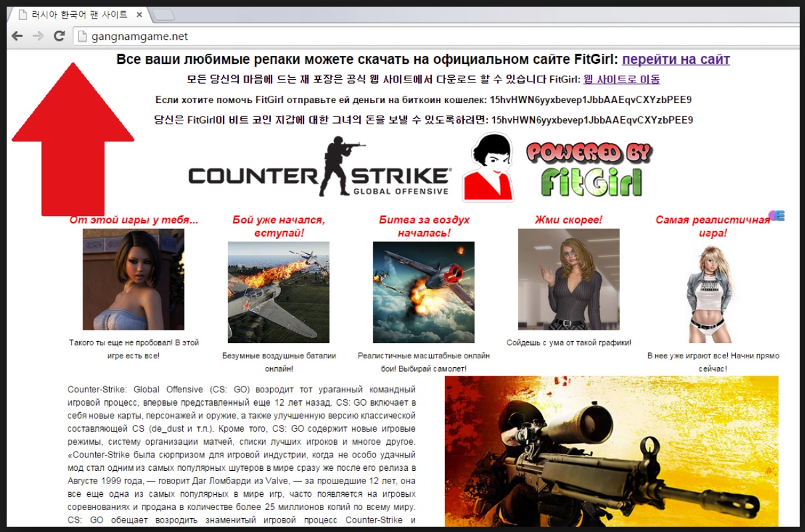The height and width of the screenshot is (532, 805).
Task: Click caption 'Безумные воздушные баталии онлайн!'
Action: pos(279,362)
